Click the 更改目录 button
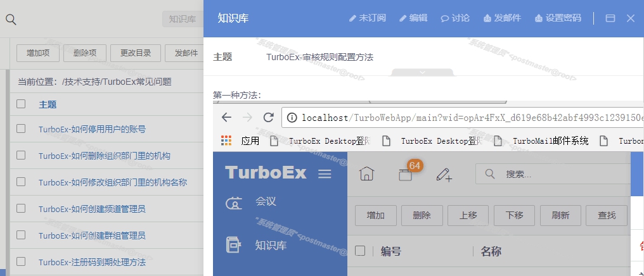The image size is (644, 276). point(136,53)
